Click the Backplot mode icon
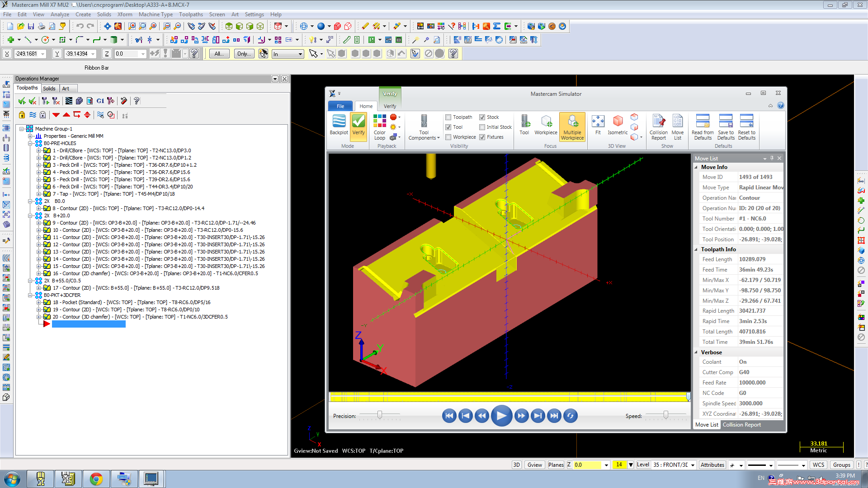 coord(339,125)
